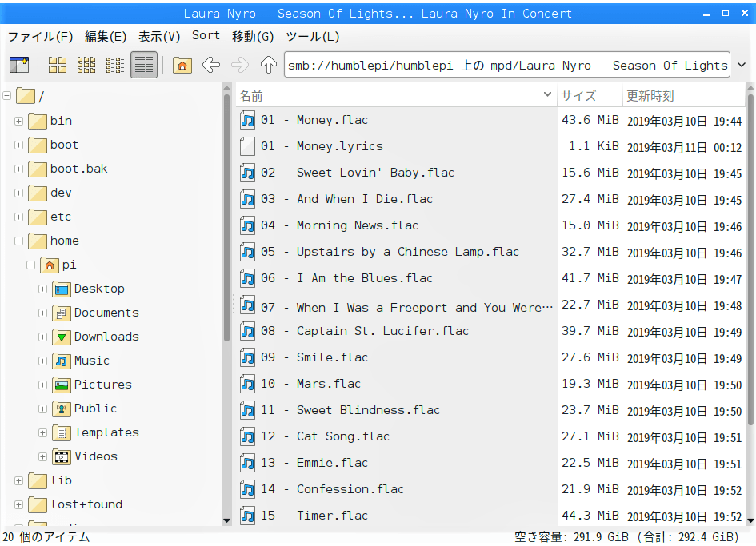The image size is (756, 546).
Task: Open the Sort menu
Action: (x=206, y=36)
